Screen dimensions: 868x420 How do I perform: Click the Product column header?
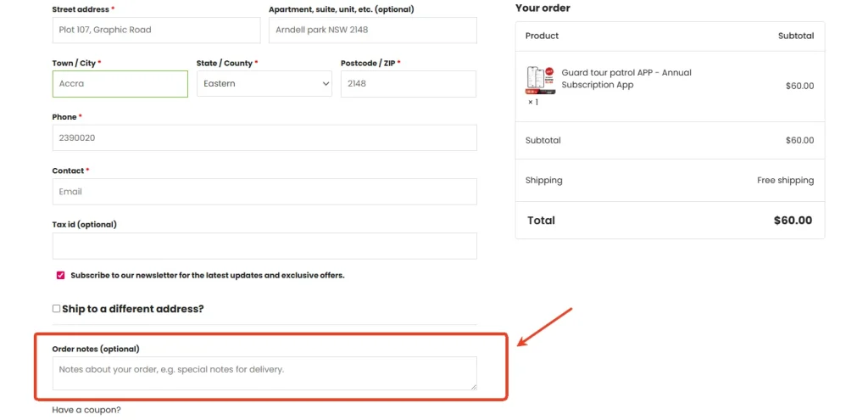[x=542, y=36]
